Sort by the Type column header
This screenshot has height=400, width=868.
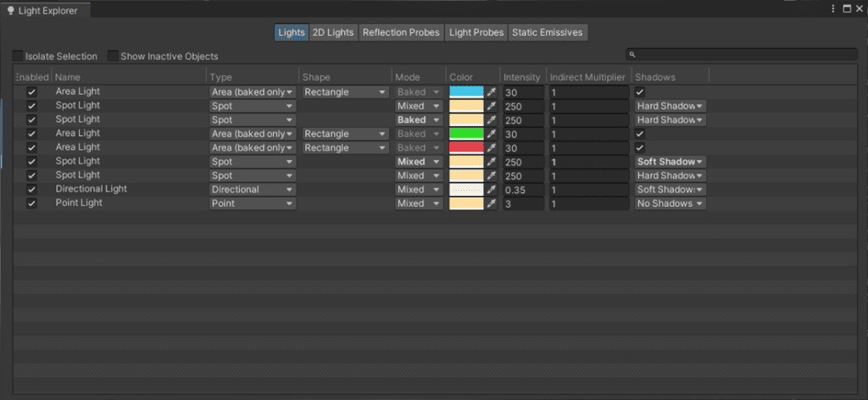coord(253,77)
